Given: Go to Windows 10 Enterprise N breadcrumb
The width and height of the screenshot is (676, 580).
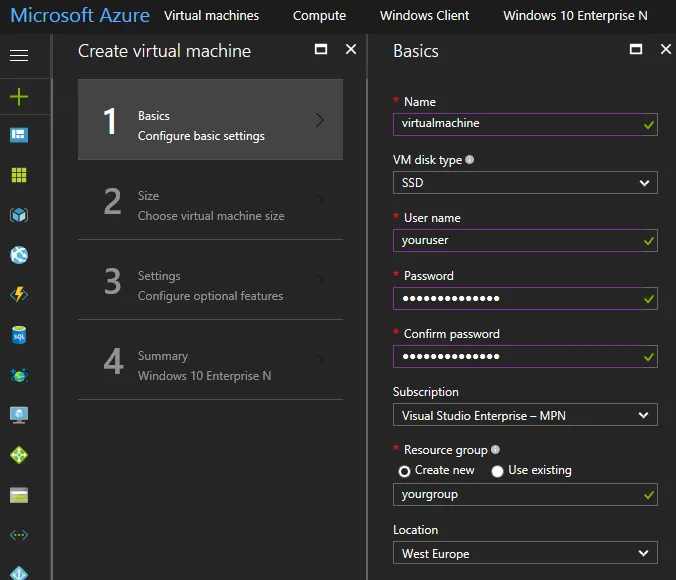Looking at the screenshot, I should point(576,16).
